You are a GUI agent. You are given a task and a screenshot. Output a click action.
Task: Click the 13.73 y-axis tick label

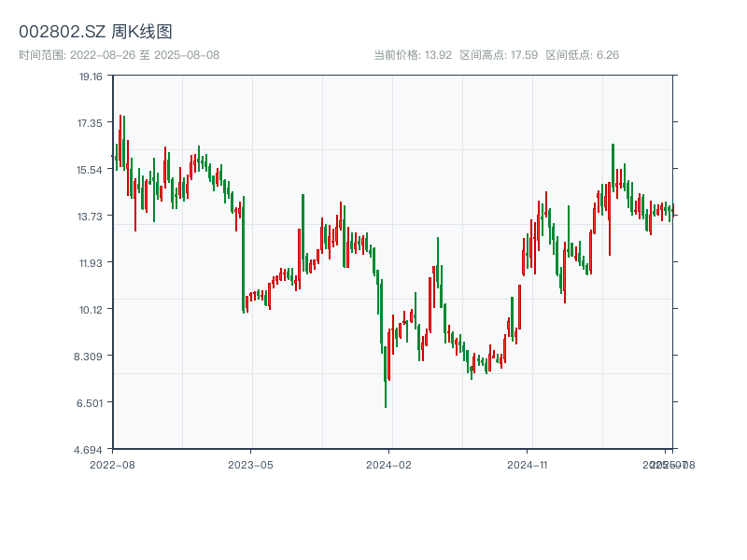pyautogui.click(x=91, y=217)
